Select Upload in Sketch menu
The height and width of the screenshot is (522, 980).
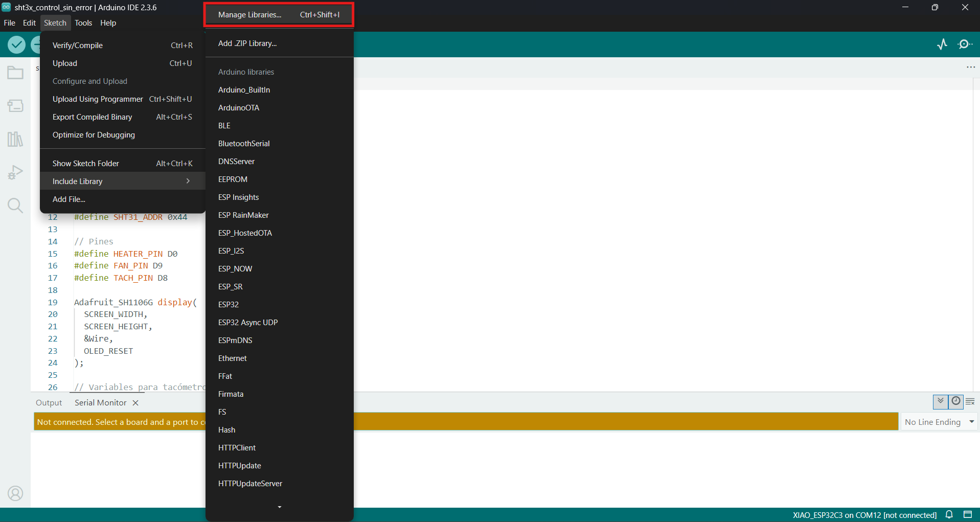123,63
